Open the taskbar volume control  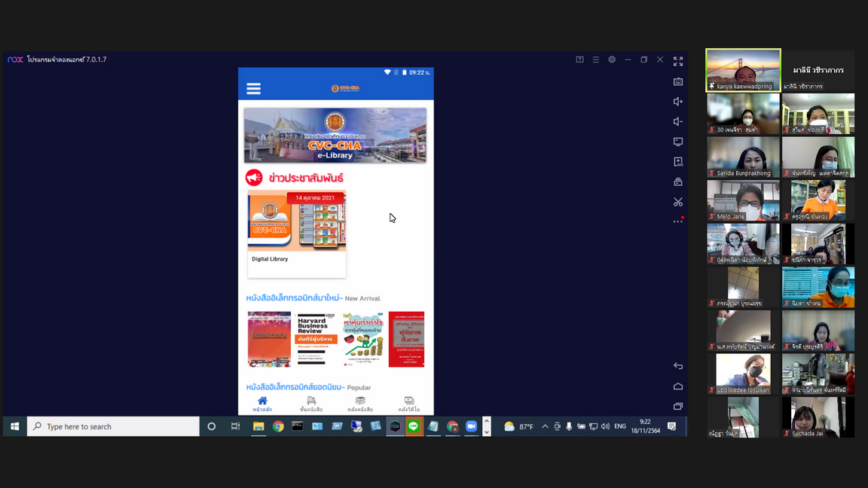pyautogui.click(x=605, y=426)
